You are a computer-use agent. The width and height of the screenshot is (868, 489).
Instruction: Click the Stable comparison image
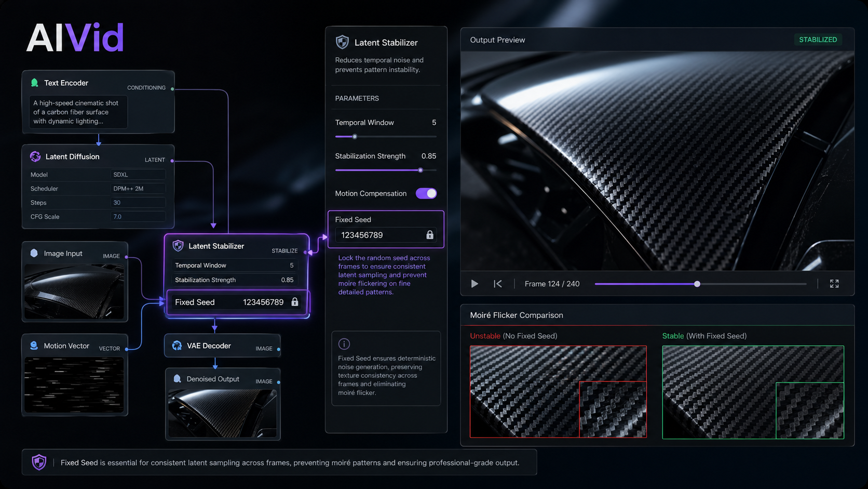(753, 392)
